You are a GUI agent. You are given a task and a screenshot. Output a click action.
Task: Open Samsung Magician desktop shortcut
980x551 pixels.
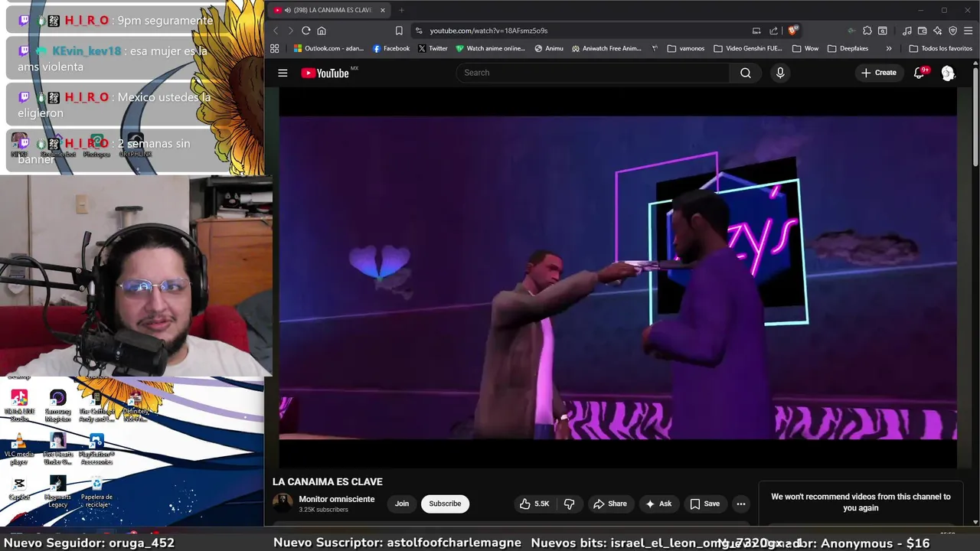(x=58, y=405)
